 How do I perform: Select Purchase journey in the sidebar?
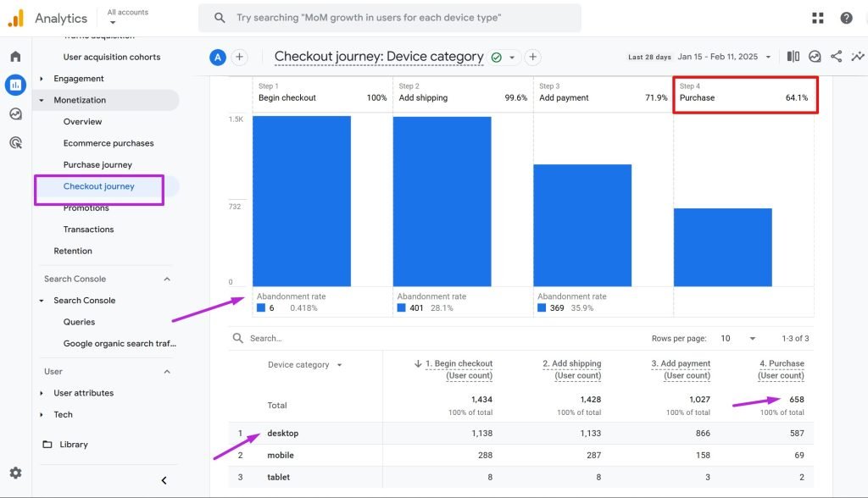tap(97, 165)
